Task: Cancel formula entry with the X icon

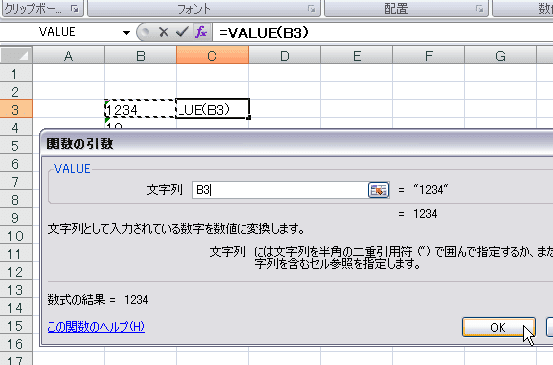Action: 163,32
